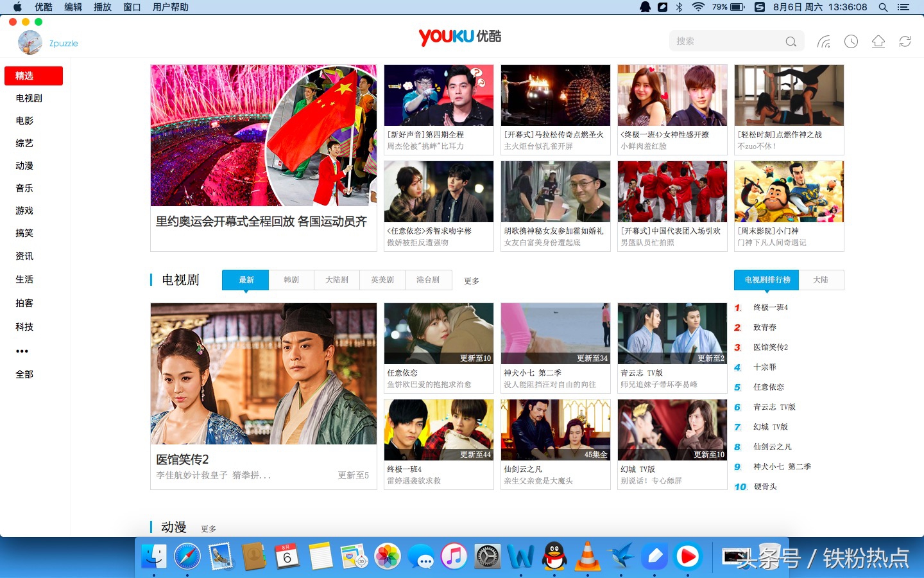Click the Youku logo
924x578 pixels.
pyautogui.click(x=459, y=37)
